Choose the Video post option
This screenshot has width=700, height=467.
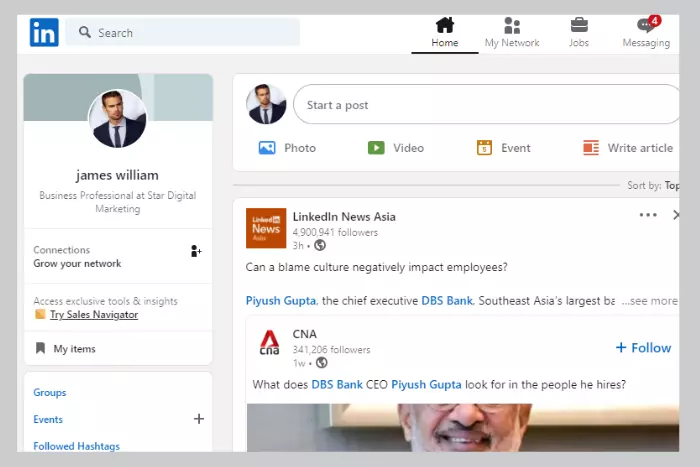pos(396,148)
